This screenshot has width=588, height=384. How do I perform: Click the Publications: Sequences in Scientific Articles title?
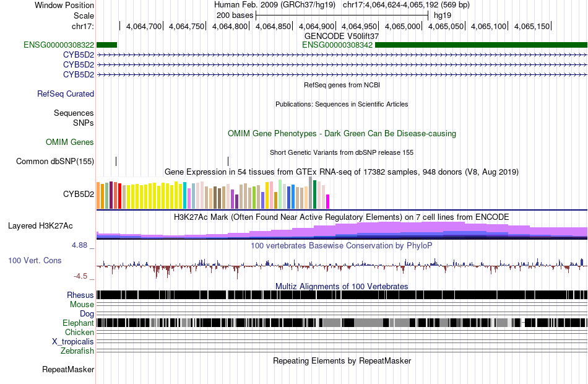pos(342,104)
